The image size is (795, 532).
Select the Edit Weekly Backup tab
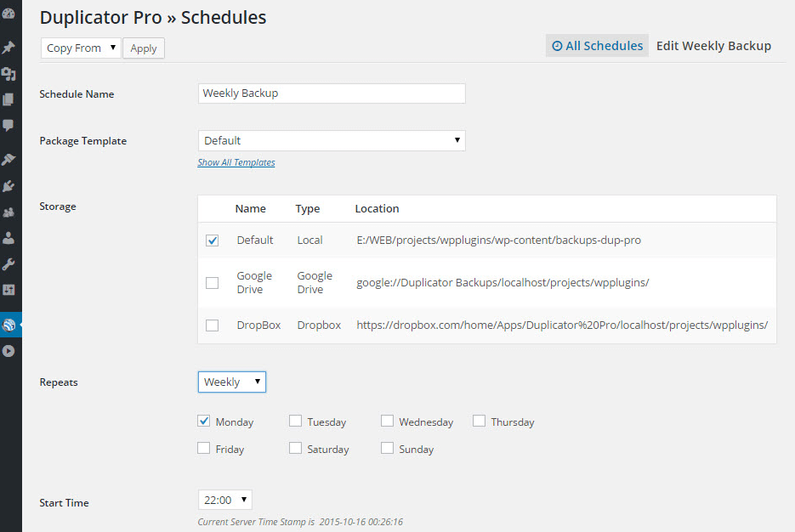click(713, 46)
